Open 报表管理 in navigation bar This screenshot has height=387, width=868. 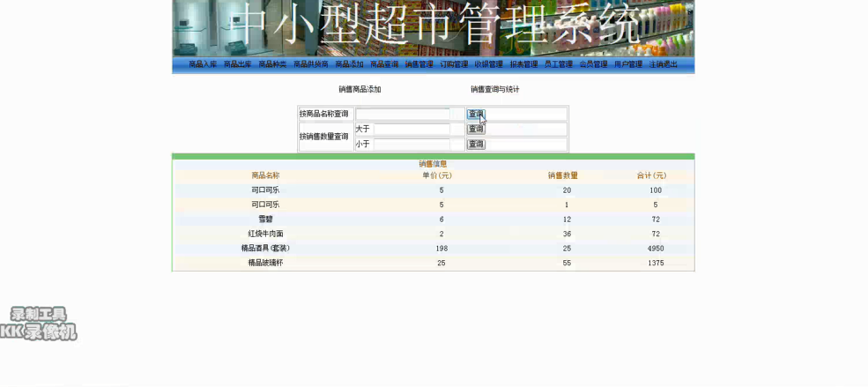click(x=523, y=64)
